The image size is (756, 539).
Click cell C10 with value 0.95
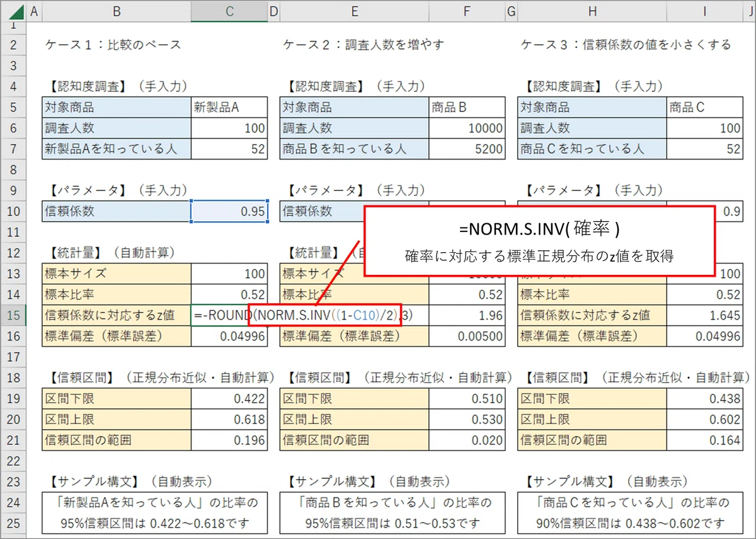point(229,212)
